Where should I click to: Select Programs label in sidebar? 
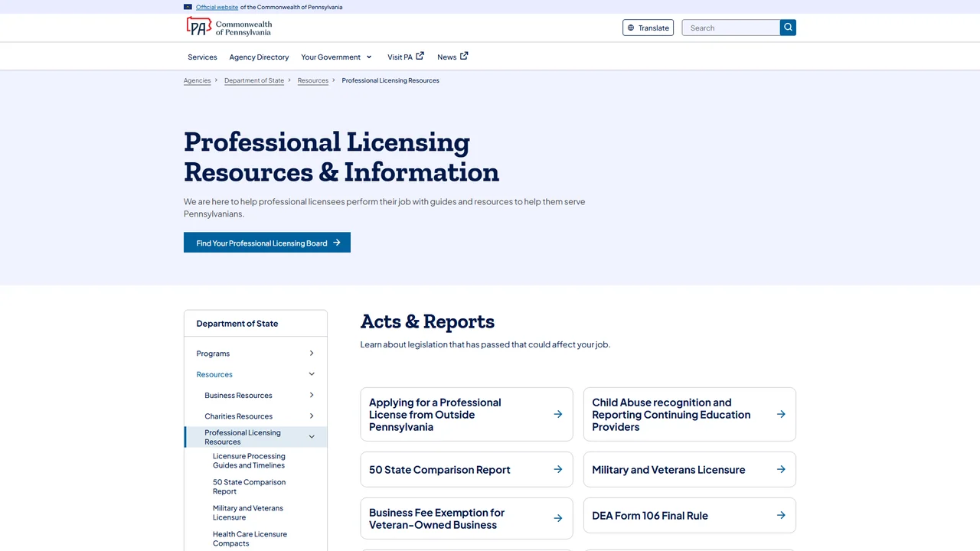click(x=213, y=354)
